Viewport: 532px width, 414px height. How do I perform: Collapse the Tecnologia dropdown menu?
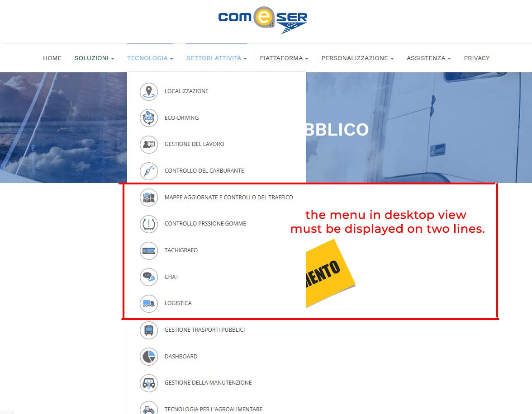pos(150,58)
